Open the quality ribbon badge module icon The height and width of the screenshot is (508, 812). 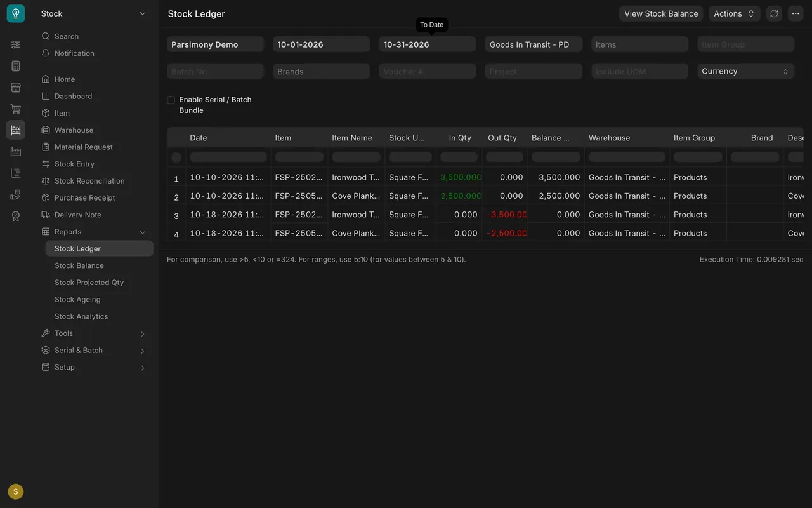click(x=16, y=217)
